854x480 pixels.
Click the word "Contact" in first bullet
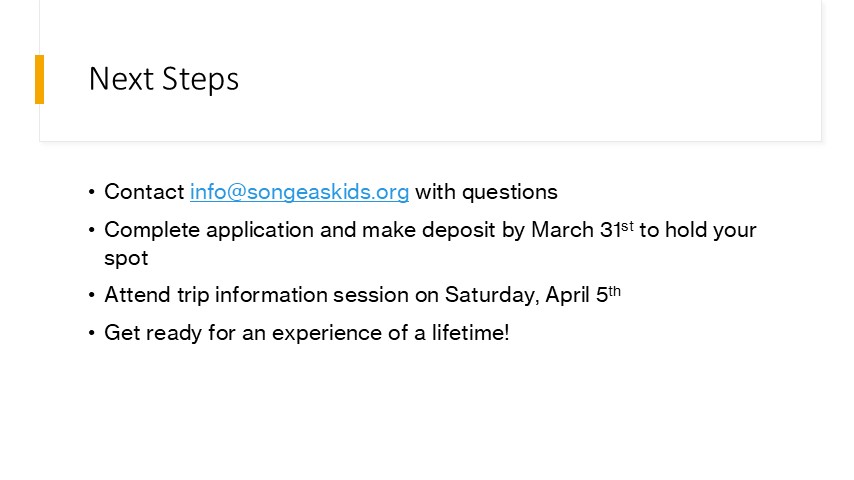144,192
